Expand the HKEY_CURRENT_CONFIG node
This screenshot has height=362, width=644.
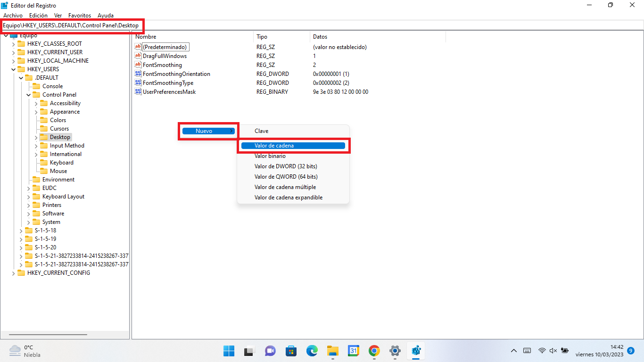coord(13,273)
